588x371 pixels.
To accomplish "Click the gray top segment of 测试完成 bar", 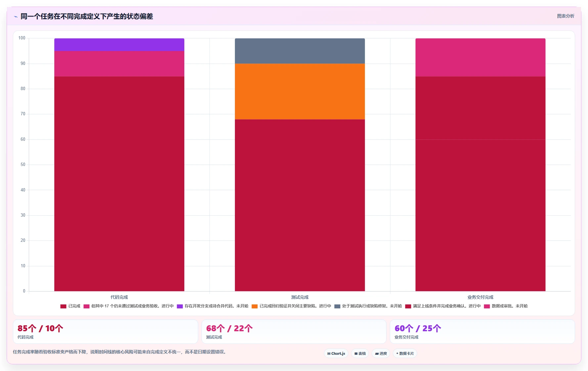I will click(300, 51).
